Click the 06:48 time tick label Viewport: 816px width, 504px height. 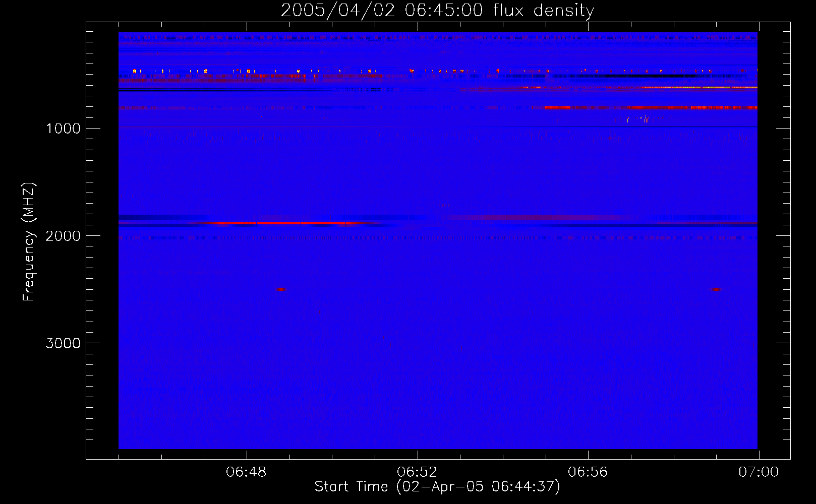click(x=246, y=472)
